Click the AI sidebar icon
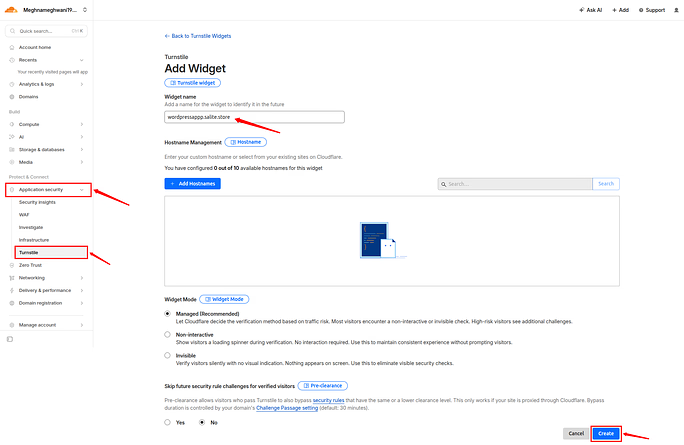The width and height of the screenshot is (684, 445). point(12,137)
